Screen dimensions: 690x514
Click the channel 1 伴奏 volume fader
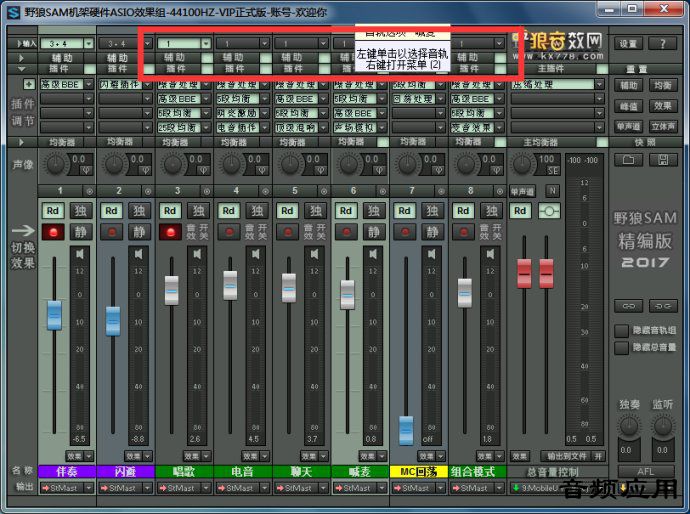pyautogui.click(x=54, y=316)
